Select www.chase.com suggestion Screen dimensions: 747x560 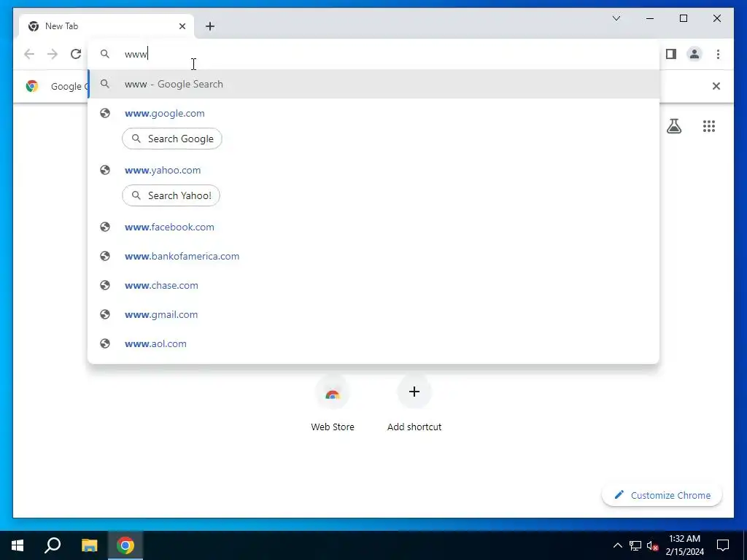pyautogui.click(x=374, y=285)
